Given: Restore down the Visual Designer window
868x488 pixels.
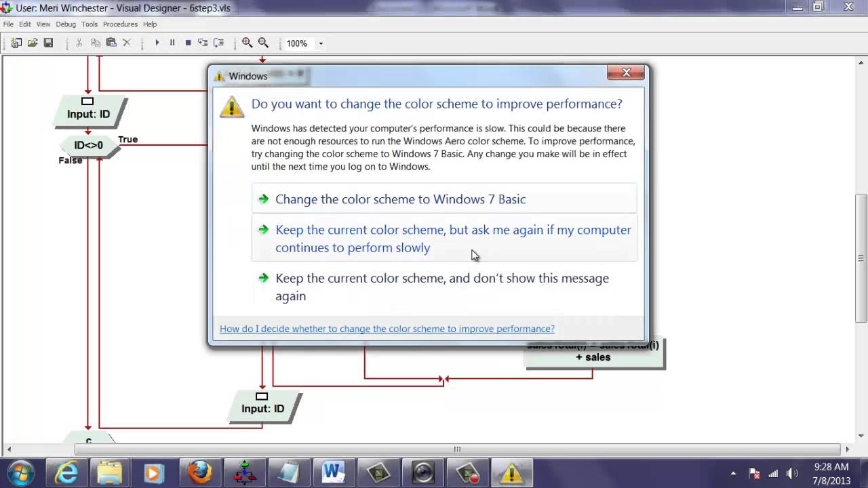Looking at the screenshot, I should [x=818, y=6].
